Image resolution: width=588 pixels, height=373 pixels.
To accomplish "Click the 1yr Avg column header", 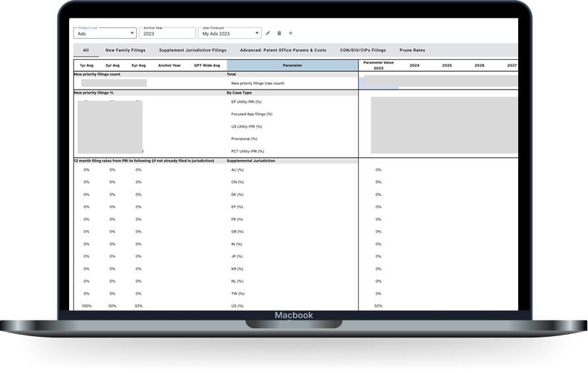I will (87, 65).
